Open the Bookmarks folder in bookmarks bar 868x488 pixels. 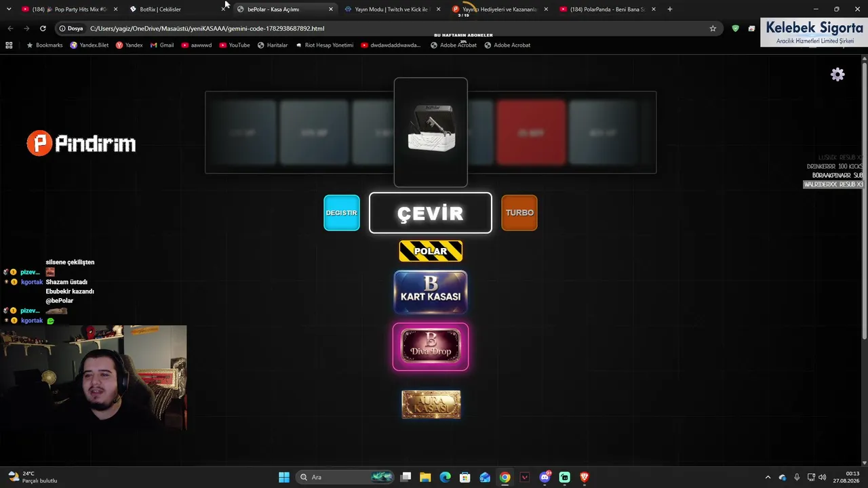point(44,45)
